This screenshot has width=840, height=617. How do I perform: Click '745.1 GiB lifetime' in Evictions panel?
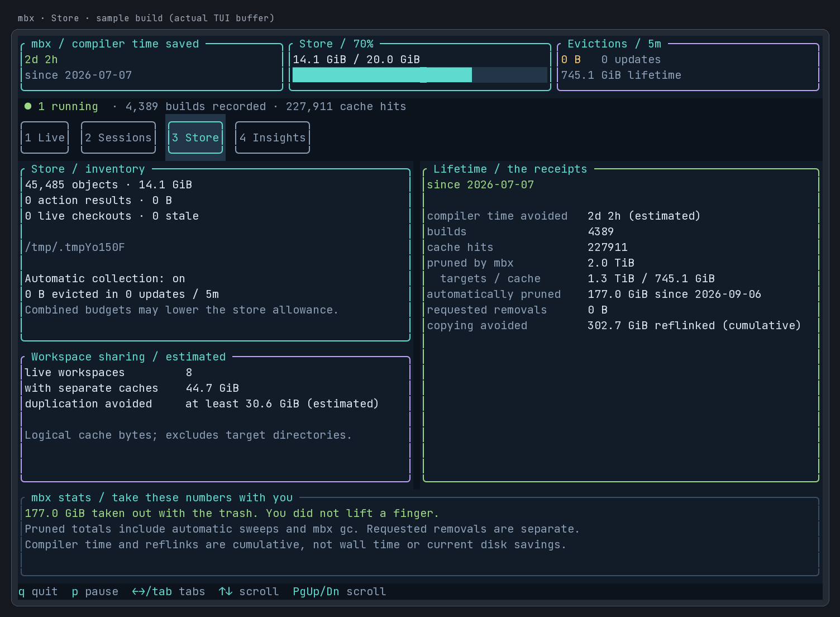621,75
